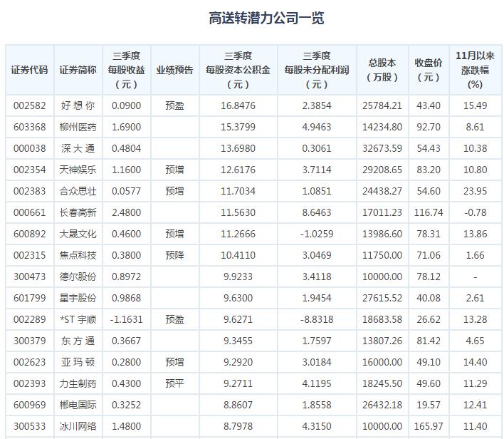Viewport: 504px width, 439px height.
Task: Click the stock name 合众思壮
Action: pos(78,191)
